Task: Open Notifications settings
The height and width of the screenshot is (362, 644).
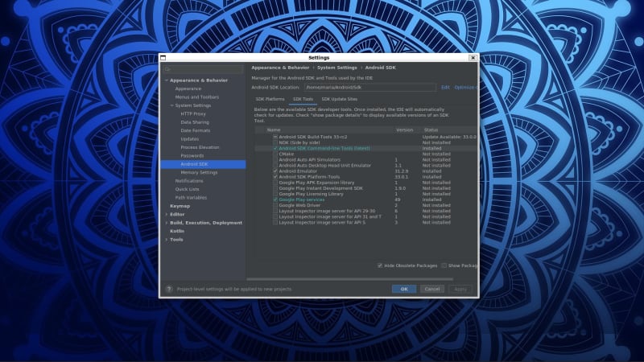Action: click(189, 181)
